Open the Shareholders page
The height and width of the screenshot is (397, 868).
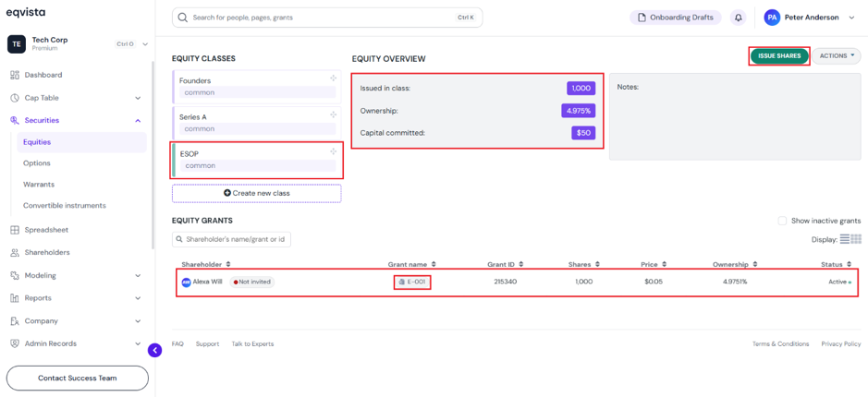pos(47,253)
